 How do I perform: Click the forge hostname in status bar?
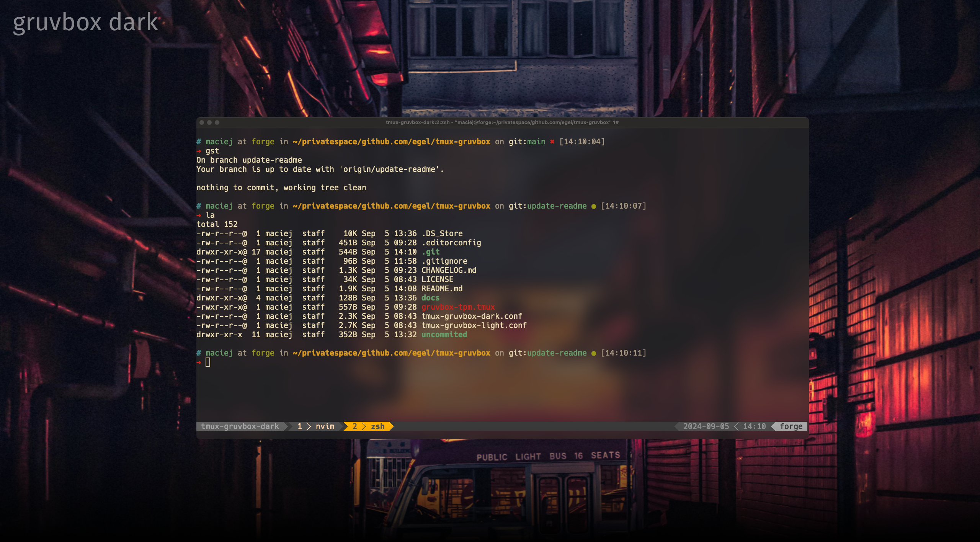[x=791, y=426]
